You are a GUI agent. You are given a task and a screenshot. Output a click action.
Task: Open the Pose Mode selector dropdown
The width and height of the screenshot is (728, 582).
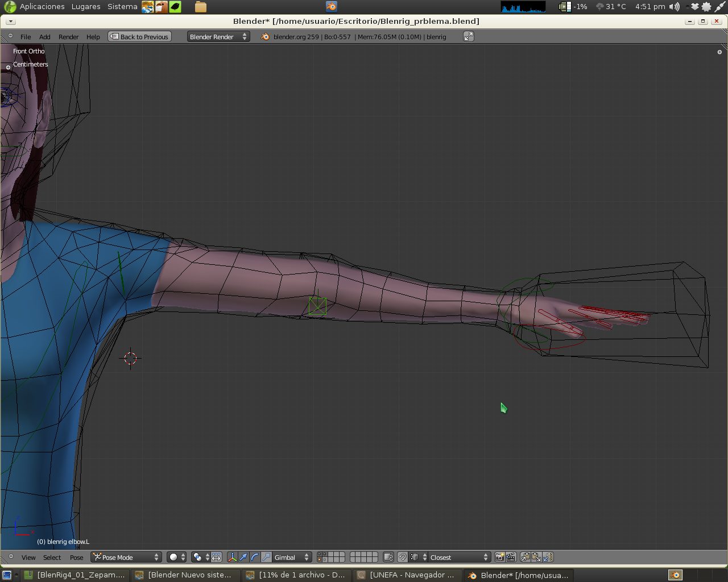coord(126,557)
